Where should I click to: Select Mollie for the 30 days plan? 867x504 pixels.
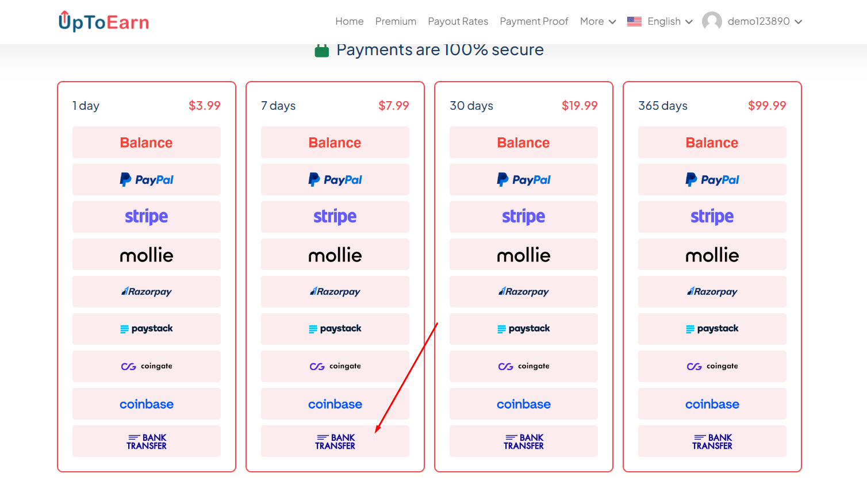click(x=524, y=255)
